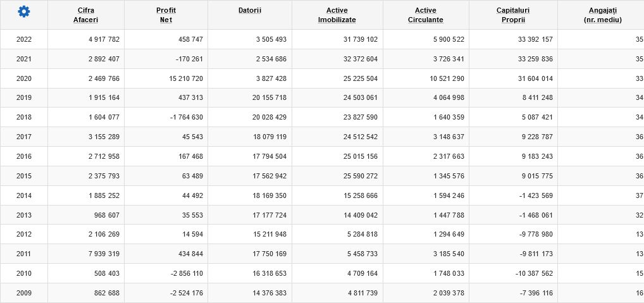
Task: Click the Profit Net column header
Action: (x=166, y=15)
